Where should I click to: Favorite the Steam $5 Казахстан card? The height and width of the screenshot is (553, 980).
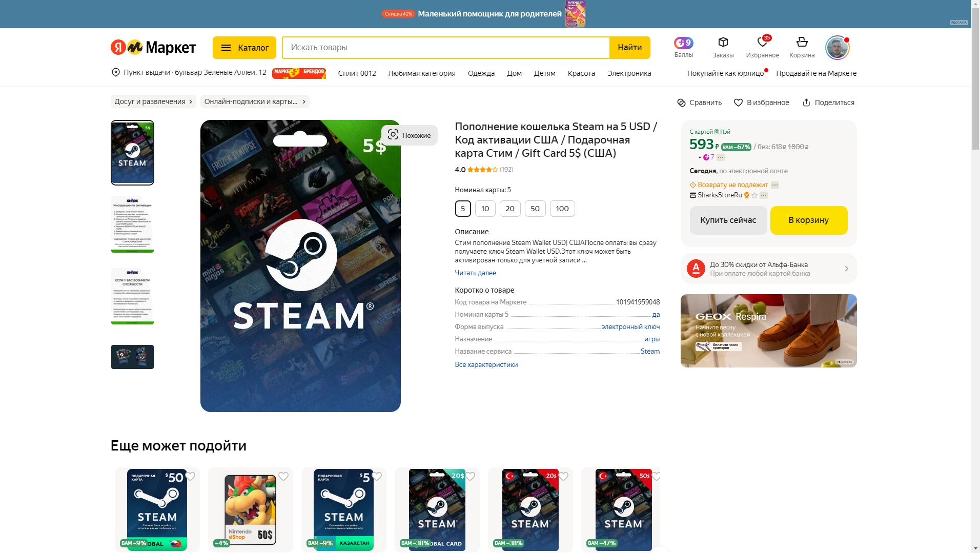(x=377, y=476)
